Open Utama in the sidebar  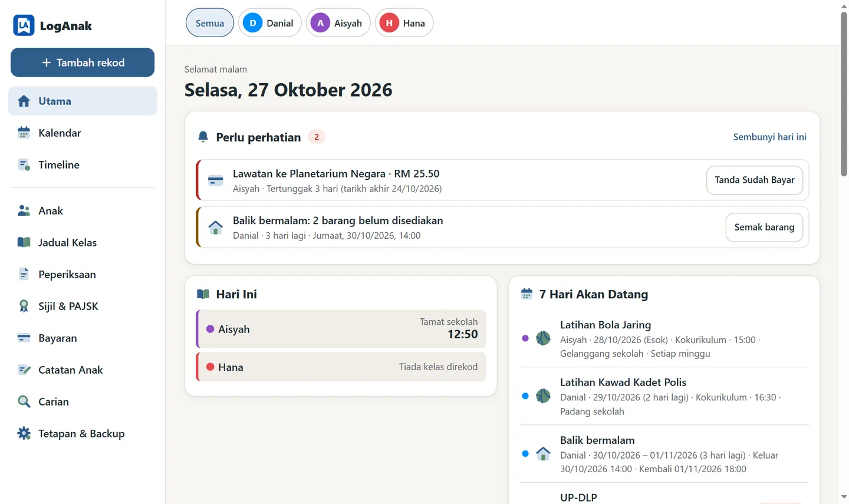tap(83, 101)
